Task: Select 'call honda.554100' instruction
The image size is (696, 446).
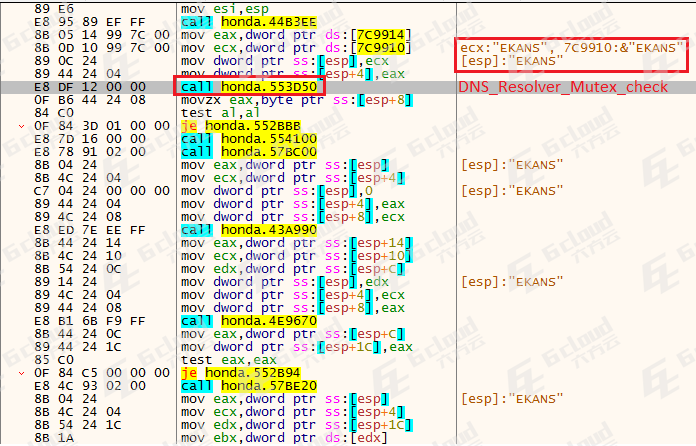Action: tap(249, 138)
